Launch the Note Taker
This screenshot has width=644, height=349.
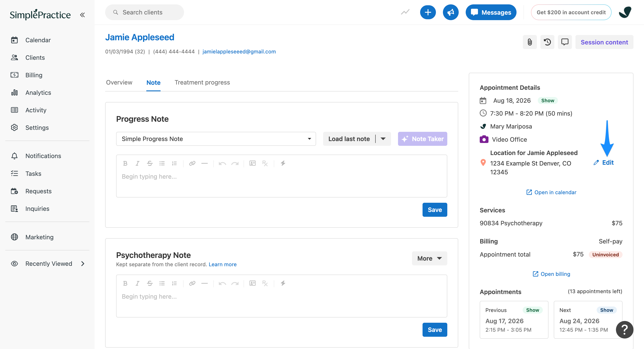tap(423, 139)
